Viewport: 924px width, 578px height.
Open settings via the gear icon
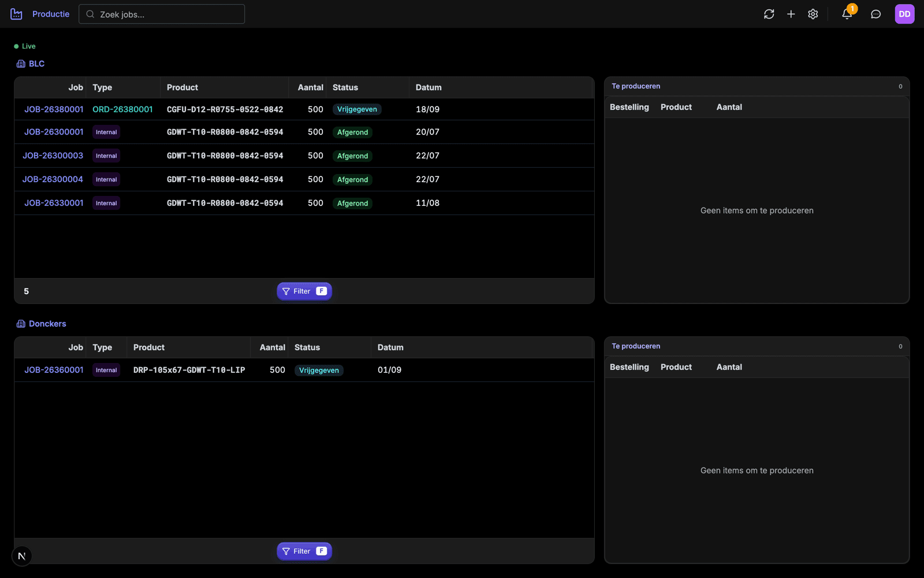coord(813,14)
